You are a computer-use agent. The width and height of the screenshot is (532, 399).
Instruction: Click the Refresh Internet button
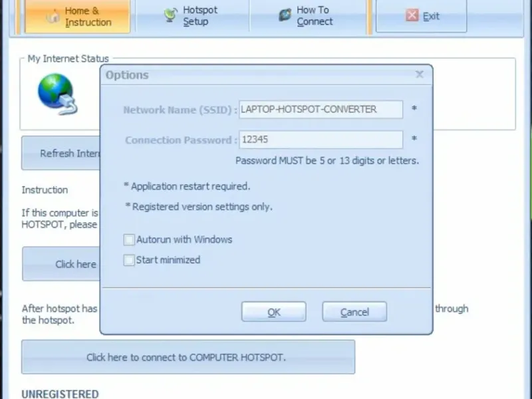[61, 153]
